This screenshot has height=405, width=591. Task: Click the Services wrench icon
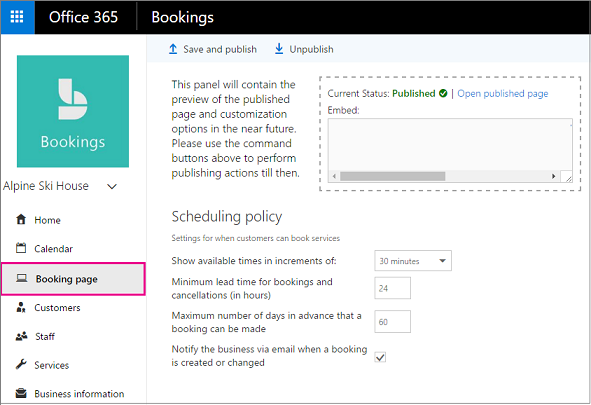21,364
